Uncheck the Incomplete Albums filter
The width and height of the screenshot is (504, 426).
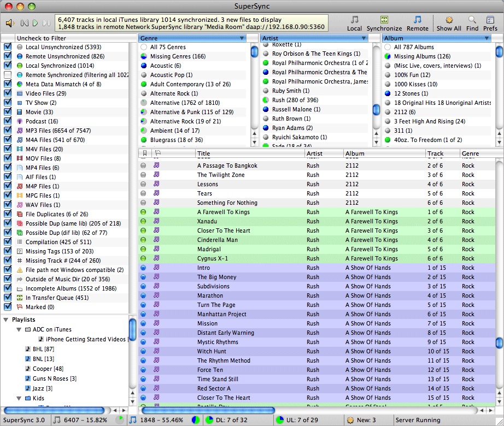tap(8, 288)
